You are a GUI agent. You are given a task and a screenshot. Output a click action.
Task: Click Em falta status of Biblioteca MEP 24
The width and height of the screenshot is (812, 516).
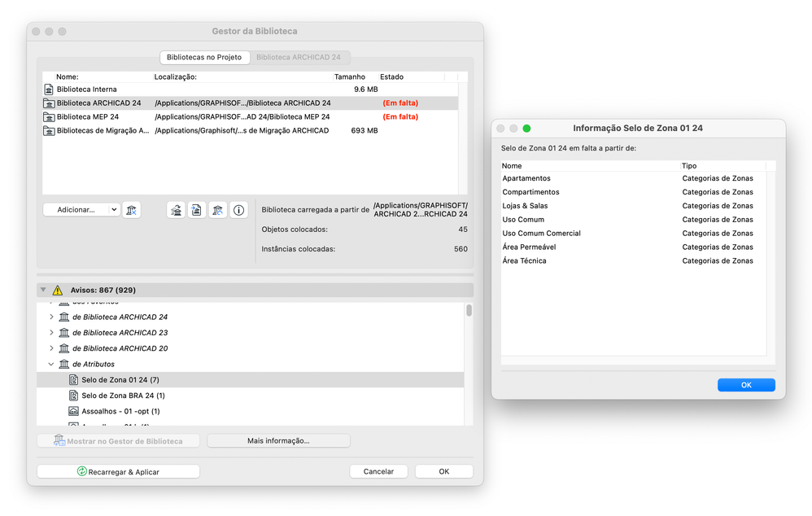coord(400,117)
